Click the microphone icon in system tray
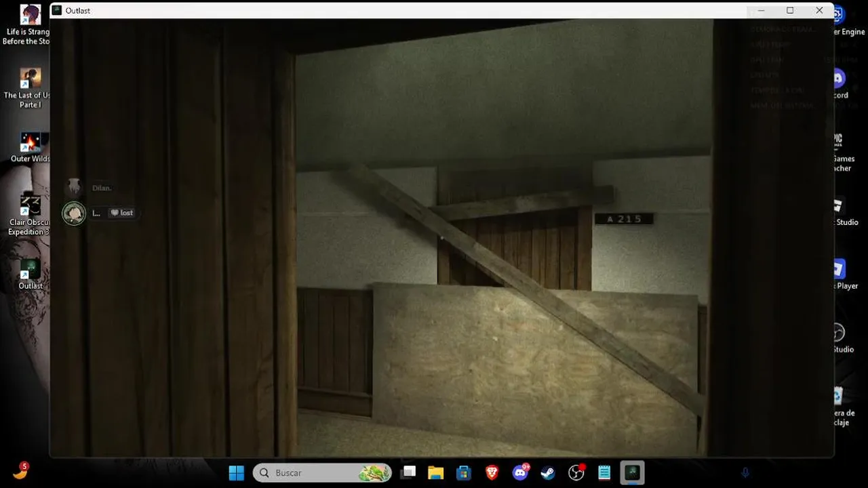Screen dimensions: 868x488 tap(745, 472)
